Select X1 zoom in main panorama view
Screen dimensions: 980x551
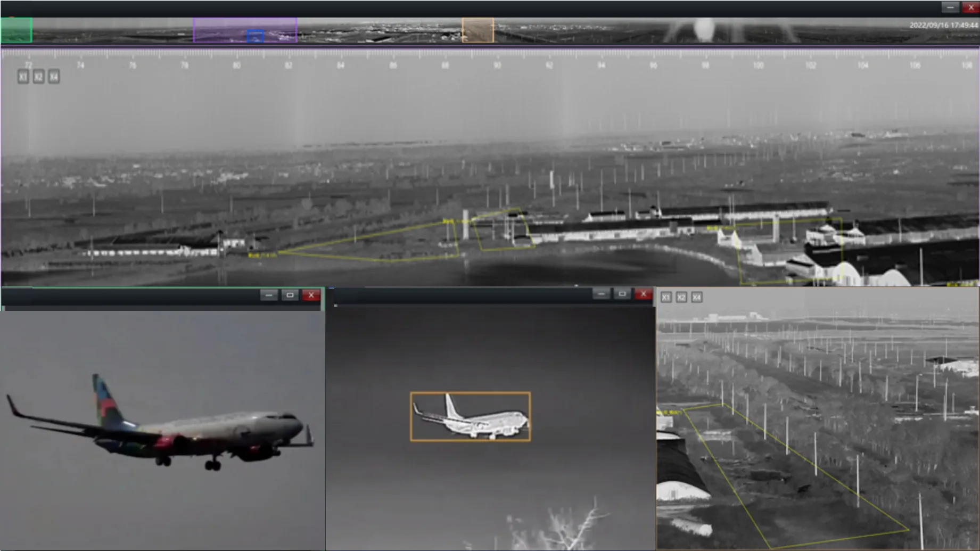[x=23, y=77]
